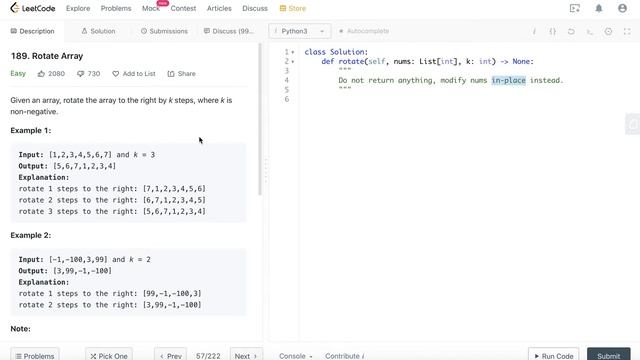Open the Store nav link
This screenshot has width=640, height=360.
pos(297,8)
